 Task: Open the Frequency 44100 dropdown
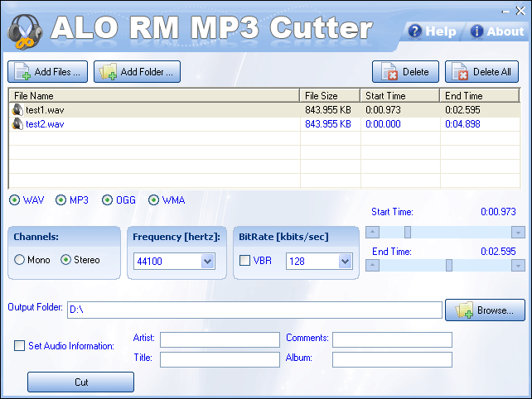pyautogui.click(x=208, y=262)
